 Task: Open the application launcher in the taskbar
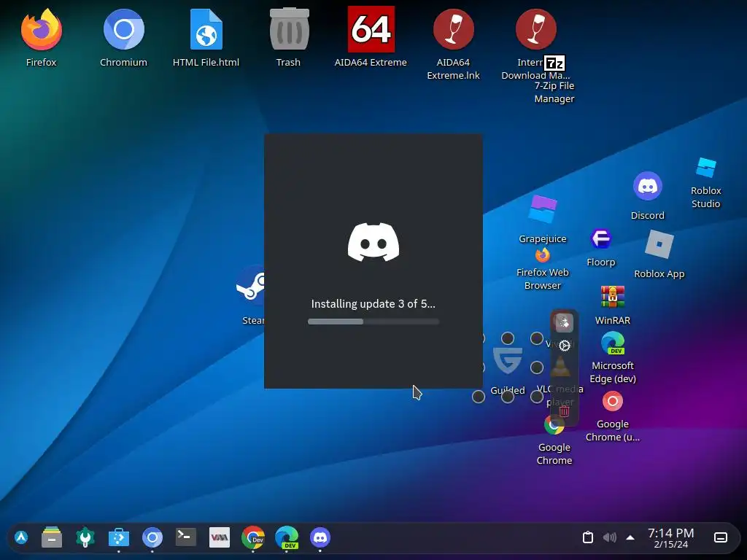21,537
